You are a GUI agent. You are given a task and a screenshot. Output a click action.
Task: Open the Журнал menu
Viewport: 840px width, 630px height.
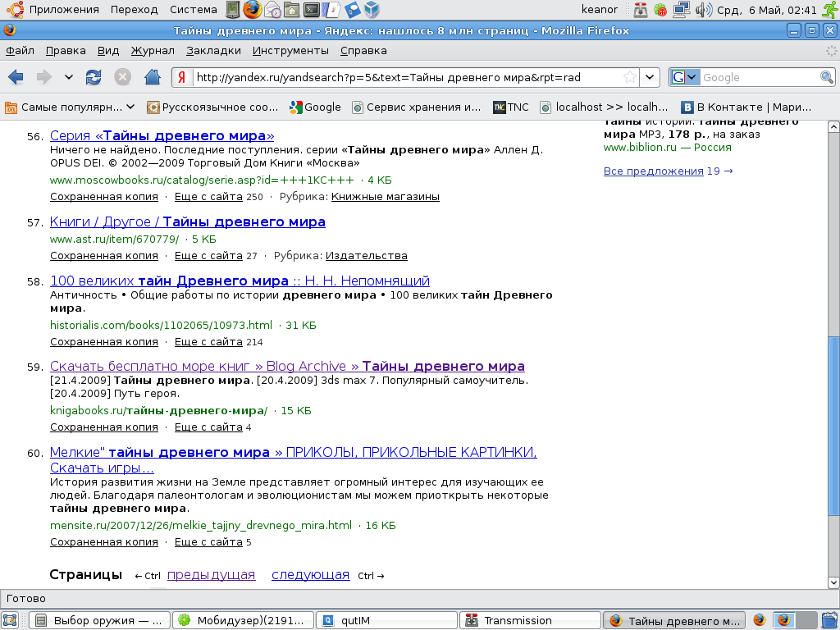153,50
